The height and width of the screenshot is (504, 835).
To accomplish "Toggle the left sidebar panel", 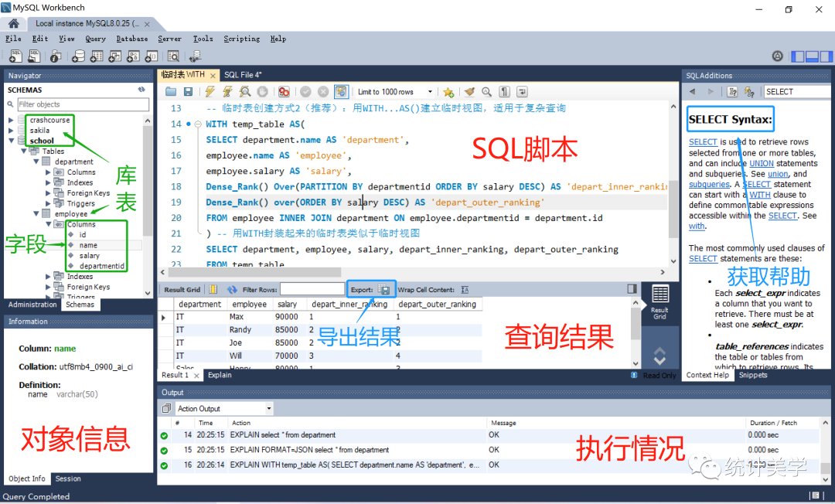I will click(x=798, y=56).
